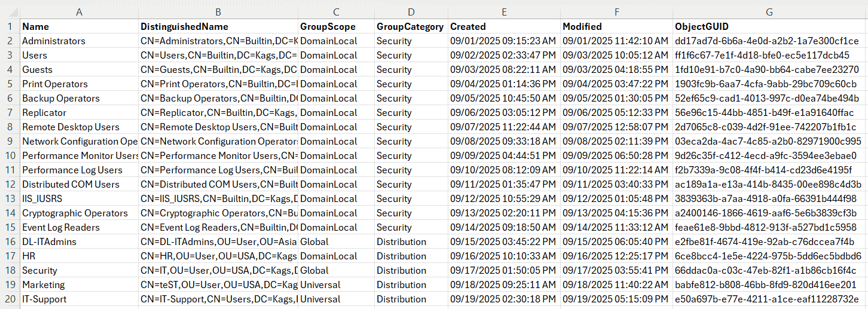Select the Backup Operators name cell

(x=79, y=98)
